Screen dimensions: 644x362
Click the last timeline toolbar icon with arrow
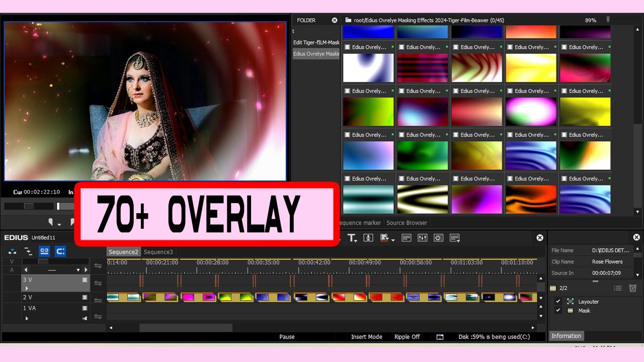pyautogui.click(x=455, y=238)
